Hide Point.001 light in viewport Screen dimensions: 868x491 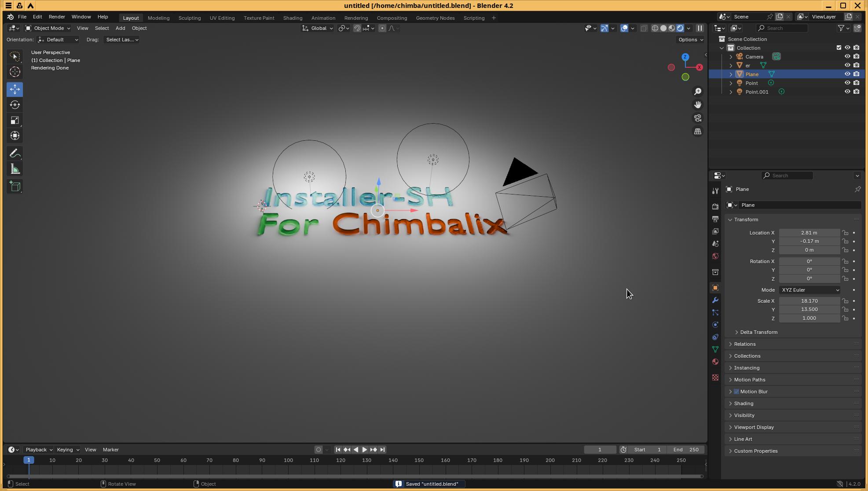847,92
